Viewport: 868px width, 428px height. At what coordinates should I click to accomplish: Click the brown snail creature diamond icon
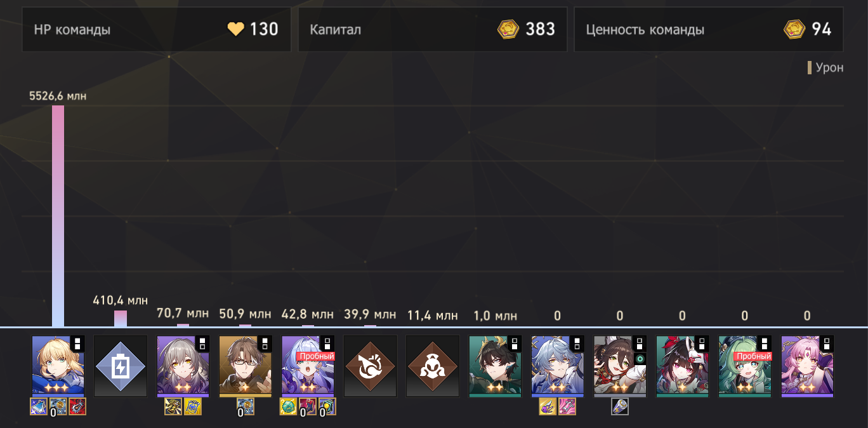point(370,366)
